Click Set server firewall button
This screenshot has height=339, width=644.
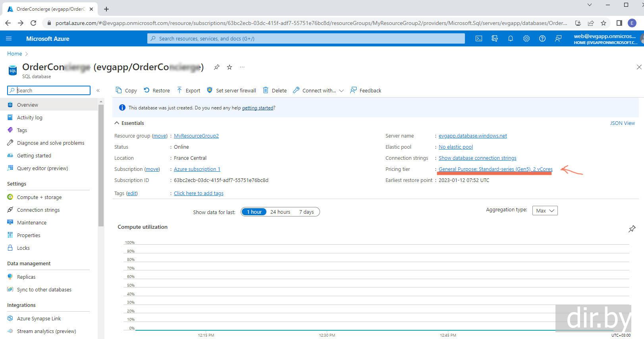tap(231, 90)
